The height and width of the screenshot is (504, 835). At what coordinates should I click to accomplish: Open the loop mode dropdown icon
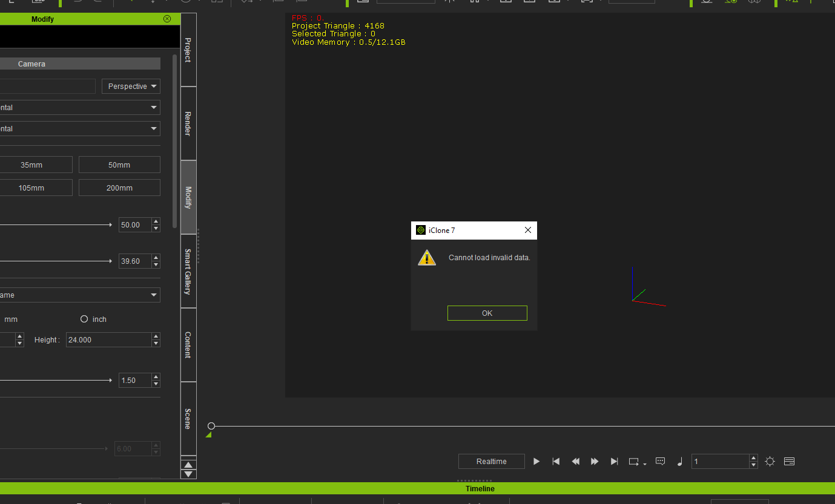point(637,462)
